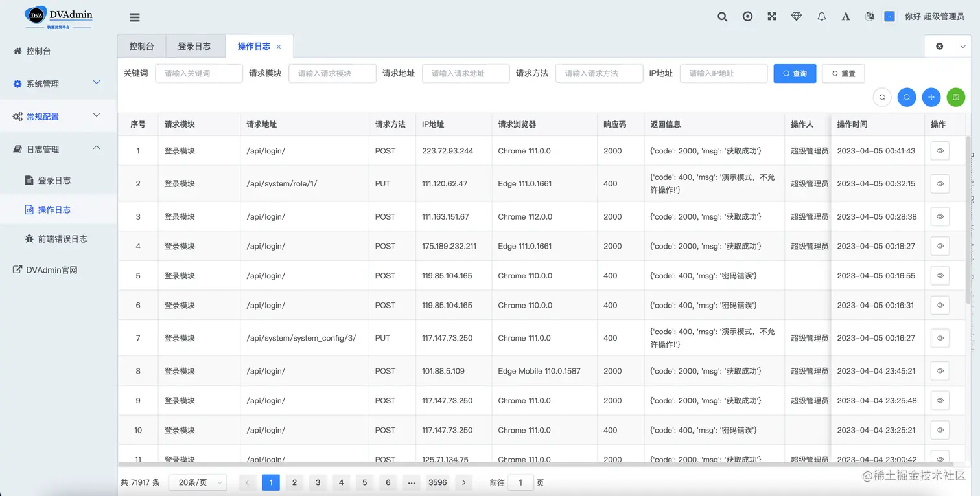View details of row 7 system_config entry
This screenshot has height=496, width=980.
[940, 338]
